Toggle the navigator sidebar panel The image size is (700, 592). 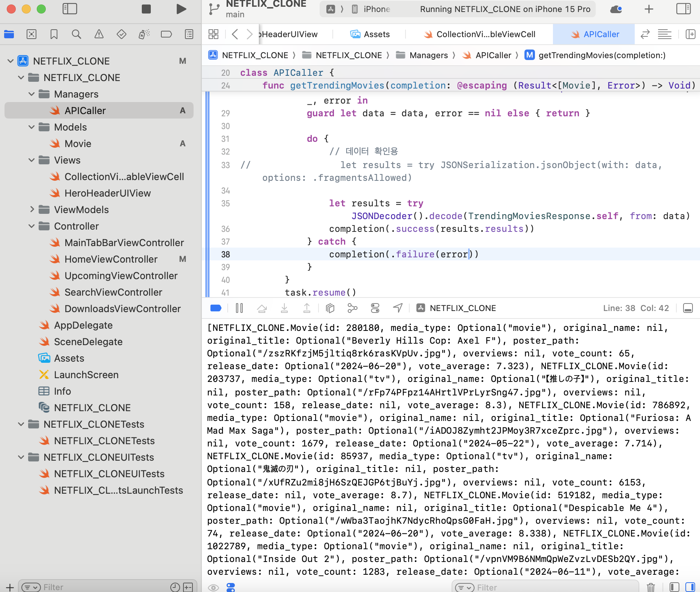(x=70, y=9)
